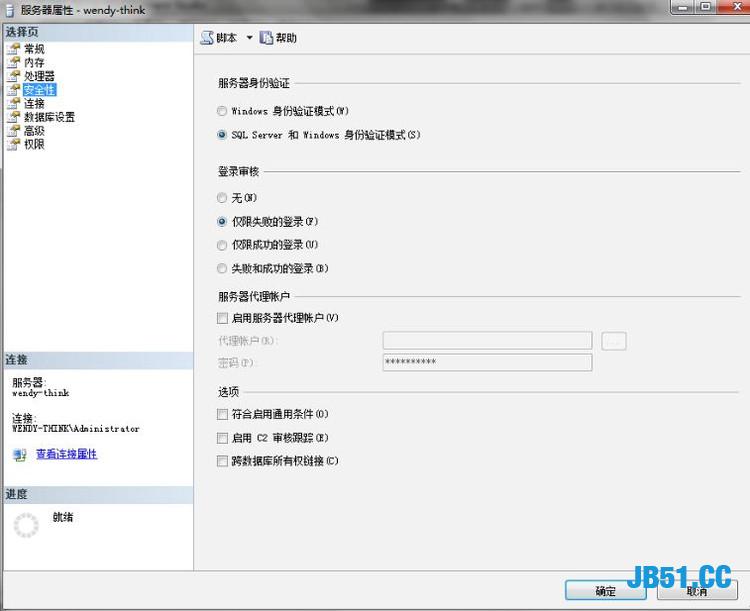The height and width of the screenshot is (611, 750).
Task: Click the 密码 password field
Action: [487, 362]
